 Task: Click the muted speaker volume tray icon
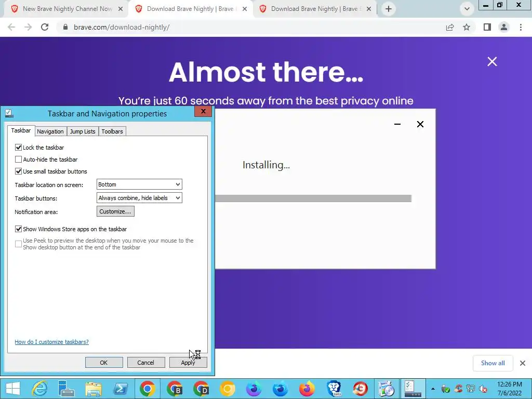(x=483, y=389)
